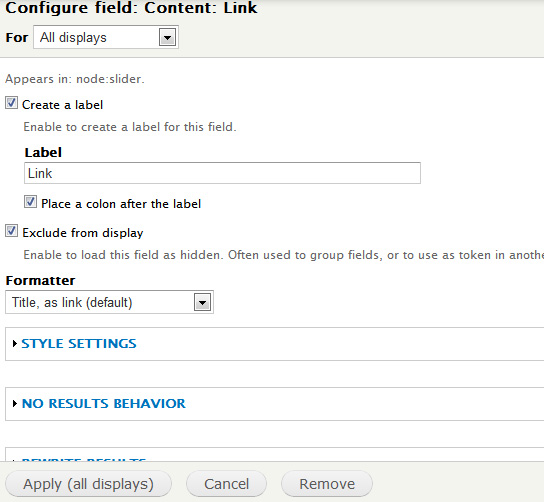Screen dimensions: 544x502
Task: Expand the NO RESULTS BEHAVIOR section link
Action: pyautogui.click(x=104, y=403)
